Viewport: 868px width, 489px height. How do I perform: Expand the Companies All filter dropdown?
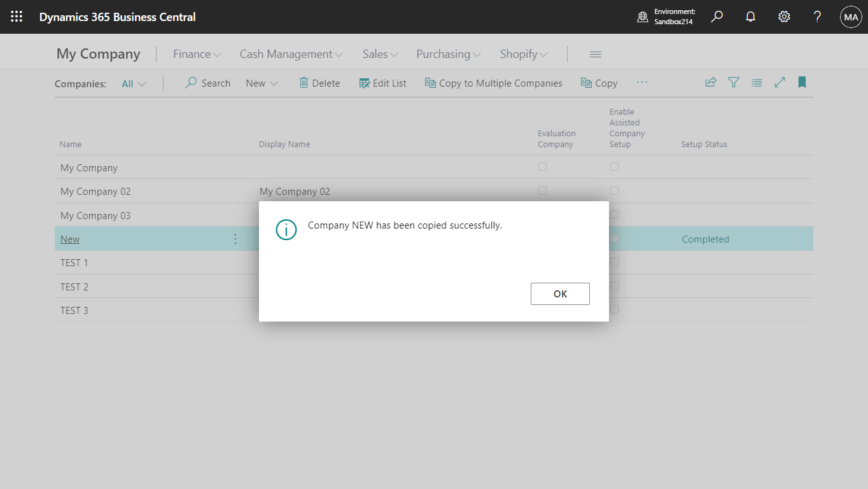[133, 83]
